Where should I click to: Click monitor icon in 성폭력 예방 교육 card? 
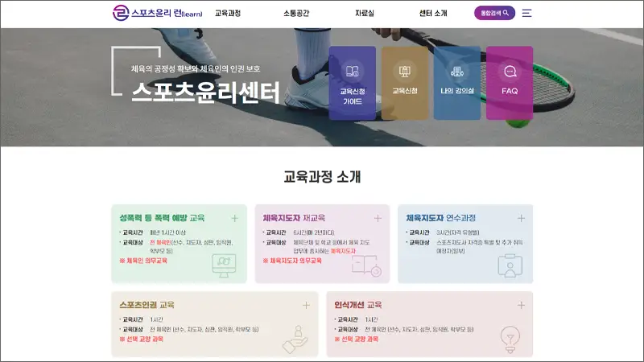[x=223, y=263]
